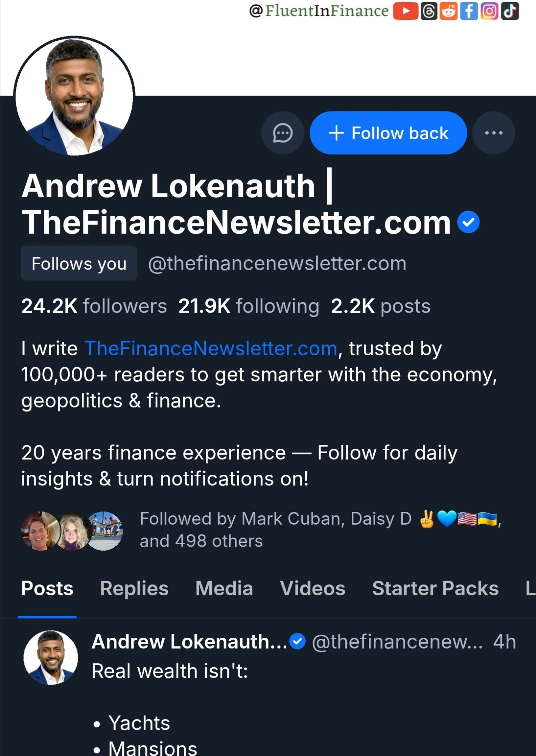The height and width of the screenshot is (756, 536).
Task: Open the large profile avatar photo
Action: 74,96
